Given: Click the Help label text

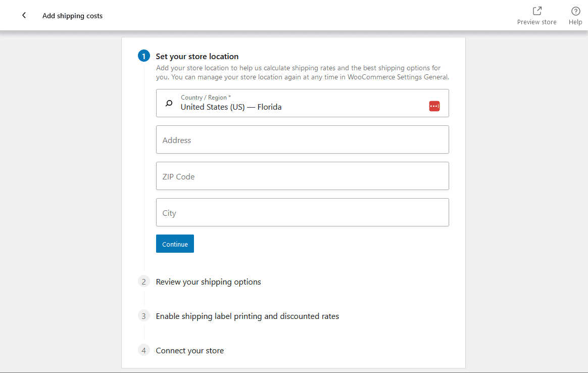Looking at the screenshot, I should tap(575, 22).
